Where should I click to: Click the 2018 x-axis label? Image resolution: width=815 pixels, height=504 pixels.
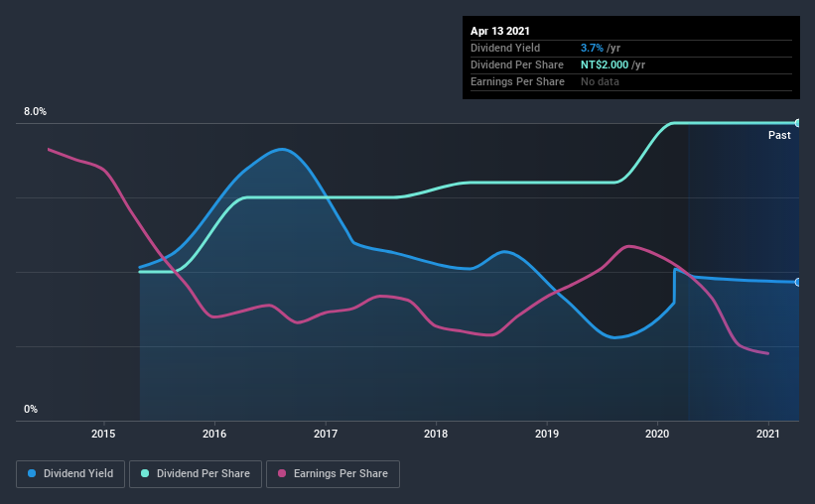436,434
